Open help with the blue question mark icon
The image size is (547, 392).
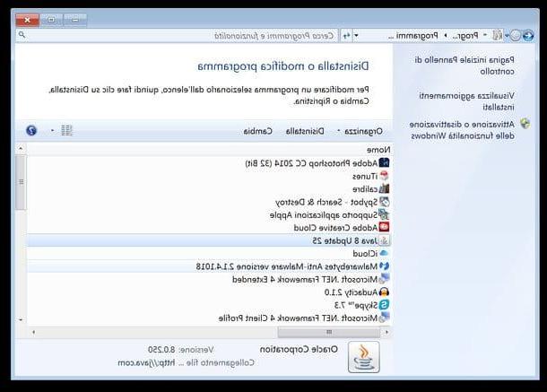(x=31, y=131)
